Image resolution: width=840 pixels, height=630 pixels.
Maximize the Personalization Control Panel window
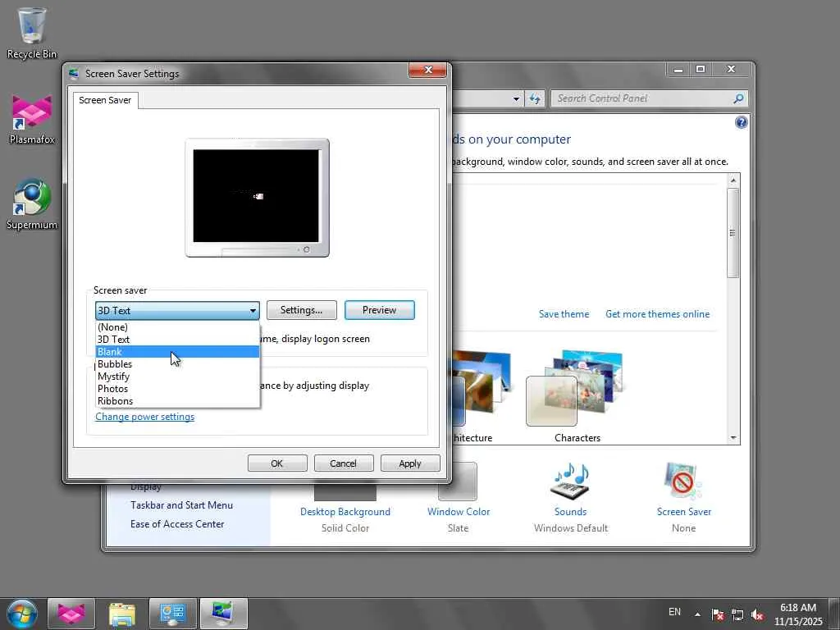click(701, 69)
